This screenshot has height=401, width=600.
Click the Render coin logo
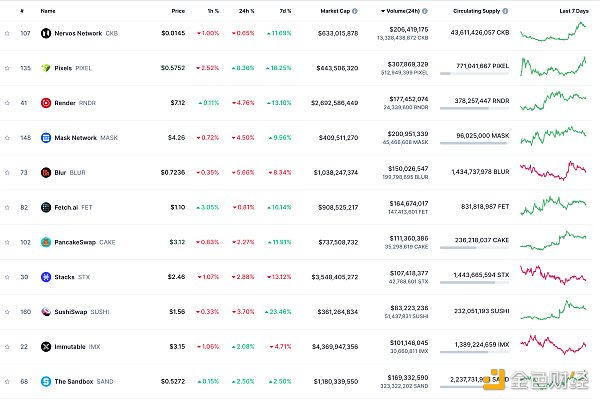46,102
